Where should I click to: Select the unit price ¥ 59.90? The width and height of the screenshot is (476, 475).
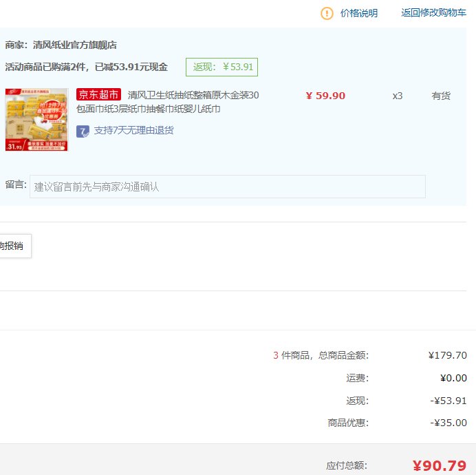(325, 96)
